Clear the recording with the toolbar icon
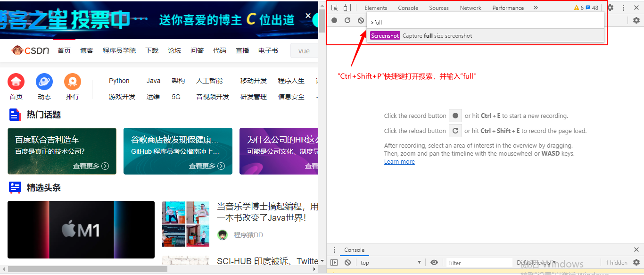The image size is (644, 275). pos(361,20)
